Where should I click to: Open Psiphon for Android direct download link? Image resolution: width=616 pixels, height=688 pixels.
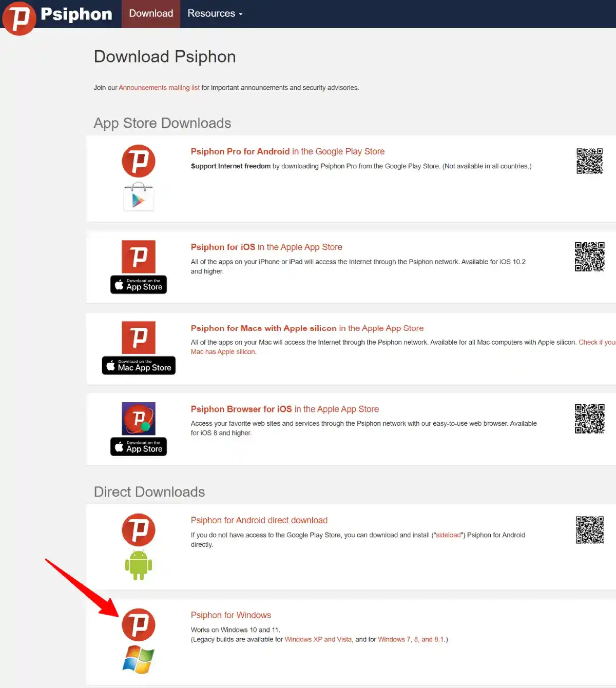(259, 520)
